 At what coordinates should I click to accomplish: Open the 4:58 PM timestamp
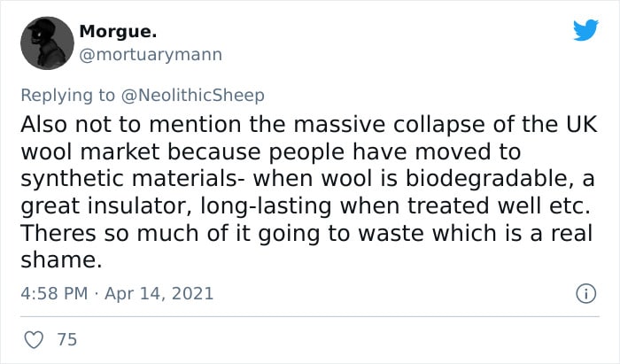[54, 294]
